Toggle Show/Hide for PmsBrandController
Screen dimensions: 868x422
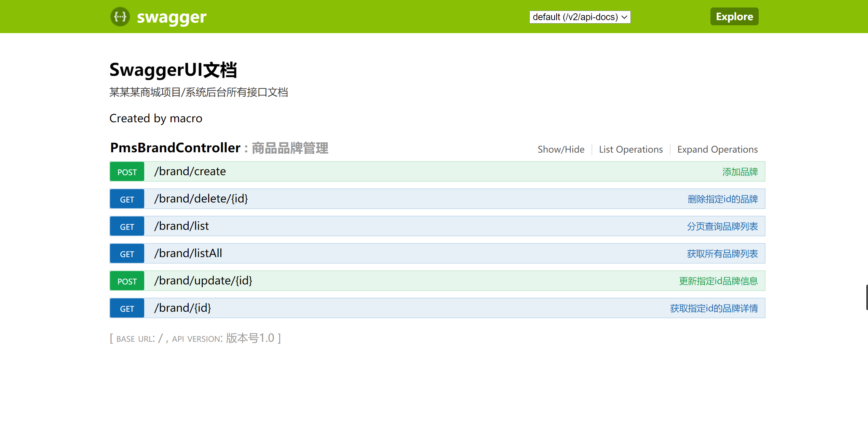(x=561, y=149)
